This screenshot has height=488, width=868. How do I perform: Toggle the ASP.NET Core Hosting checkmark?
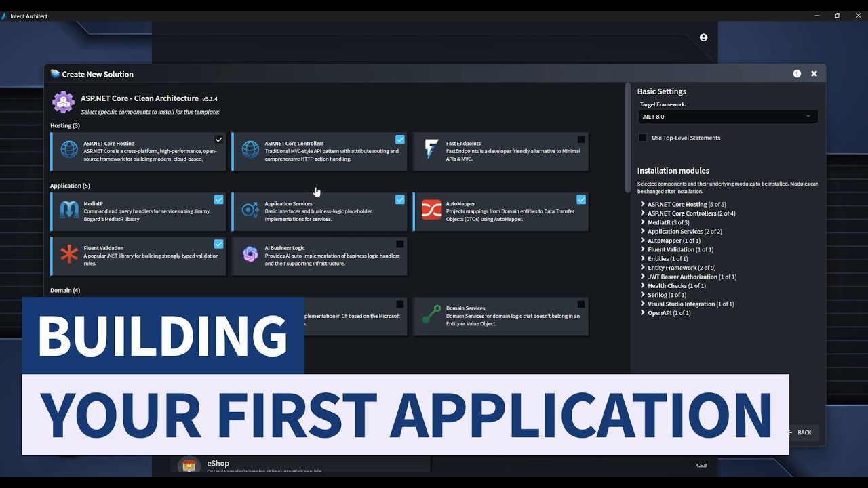pyautogui.click(x=218, y=140)
